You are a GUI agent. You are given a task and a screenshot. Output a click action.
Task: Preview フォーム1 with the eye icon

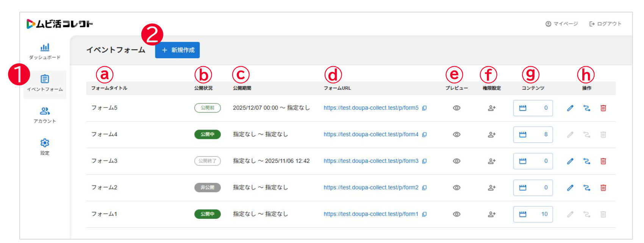456,214
